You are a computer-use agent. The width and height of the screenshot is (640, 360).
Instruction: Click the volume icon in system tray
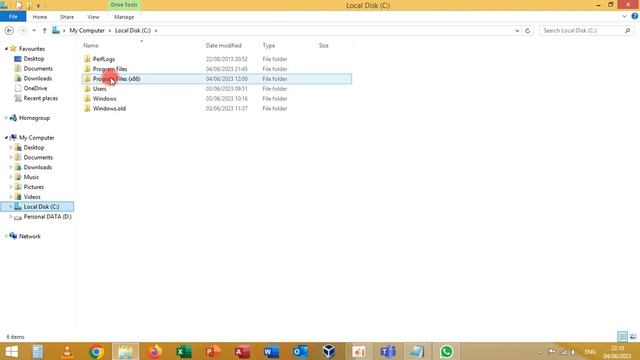pos(573,352)
